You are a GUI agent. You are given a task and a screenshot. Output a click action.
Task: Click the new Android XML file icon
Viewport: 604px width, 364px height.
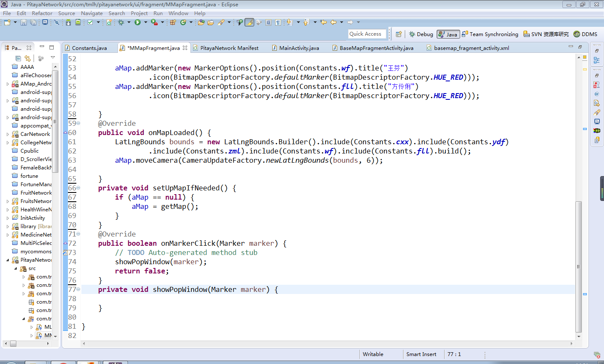coord(109,22)
